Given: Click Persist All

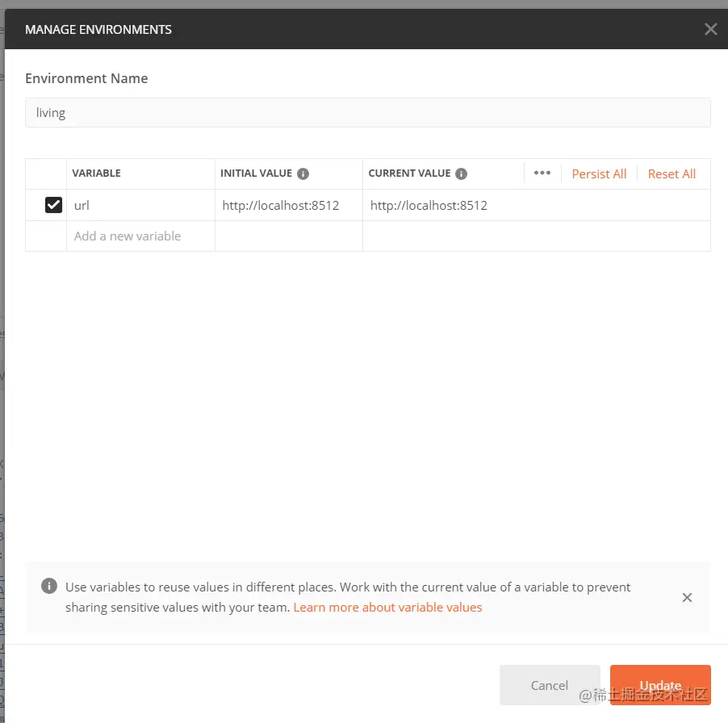Looking at the screenshot, I should coord(599,174).
